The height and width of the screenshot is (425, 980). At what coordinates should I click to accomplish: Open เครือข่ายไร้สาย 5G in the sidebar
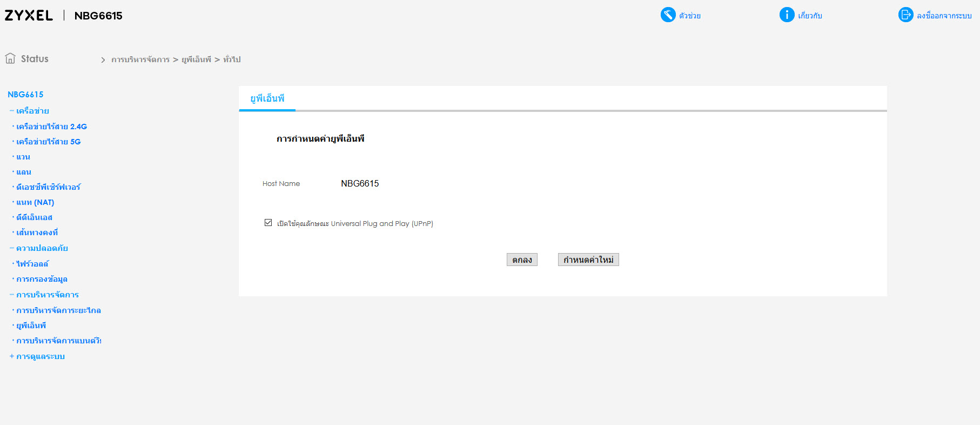49,142
